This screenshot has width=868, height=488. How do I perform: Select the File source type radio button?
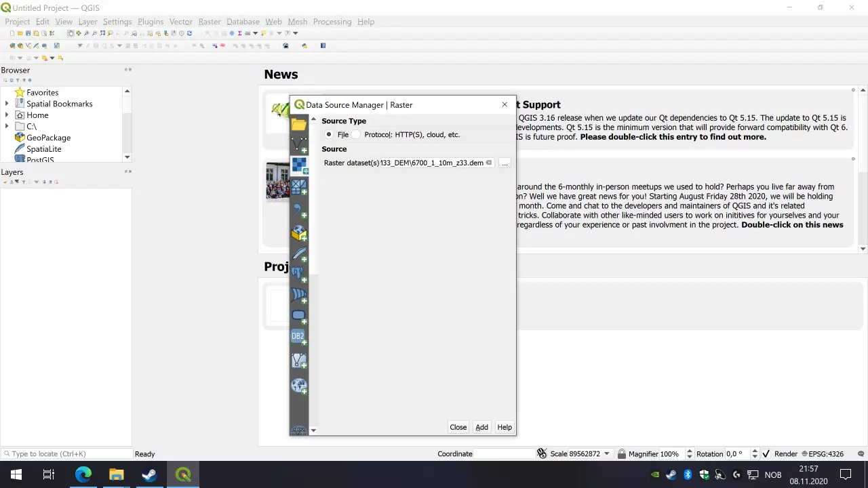[329, 134]
